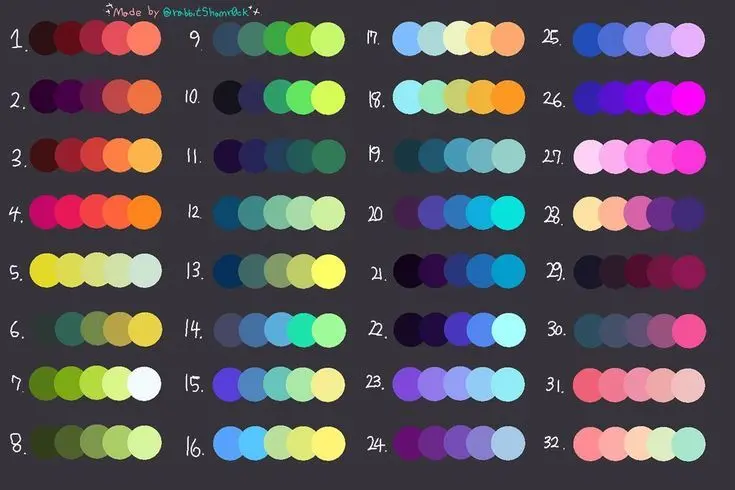Choose the berry magenta swatch ending palette 29
The width and height of the screenshot is (735, 490).
point(688,272)
